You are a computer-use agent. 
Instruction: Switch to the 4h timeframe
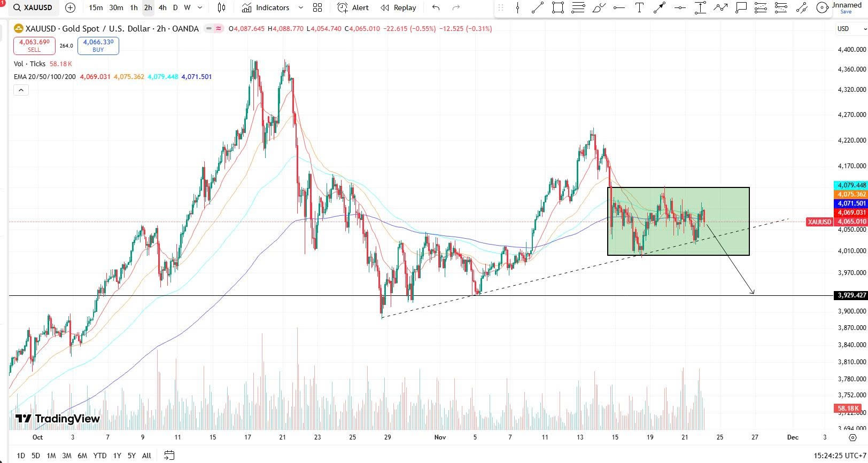[162, 7]
